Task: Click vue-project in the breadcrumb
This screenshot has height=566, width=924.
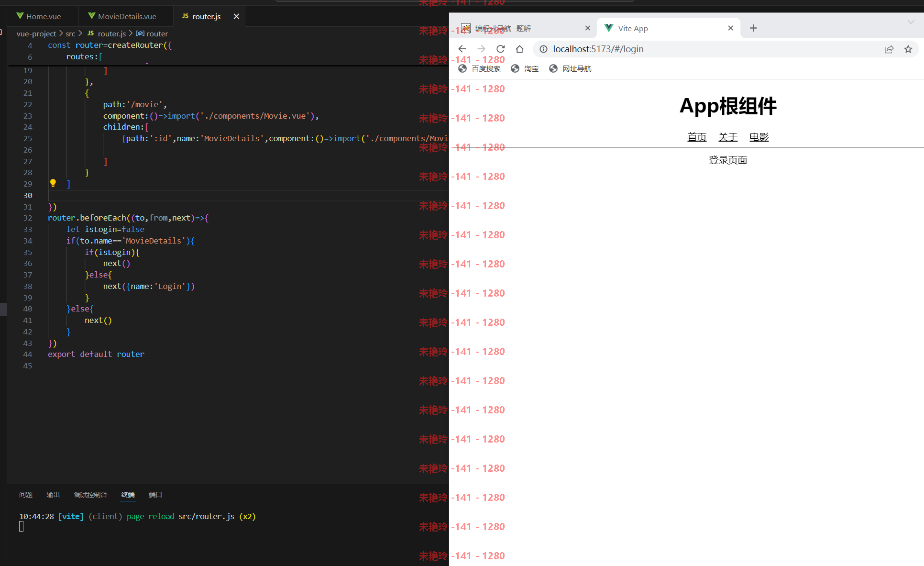Action: tap(36, 33)
